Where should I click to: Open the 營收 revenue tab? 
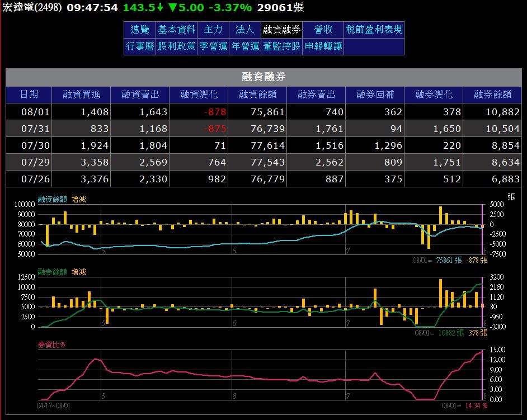323,30
